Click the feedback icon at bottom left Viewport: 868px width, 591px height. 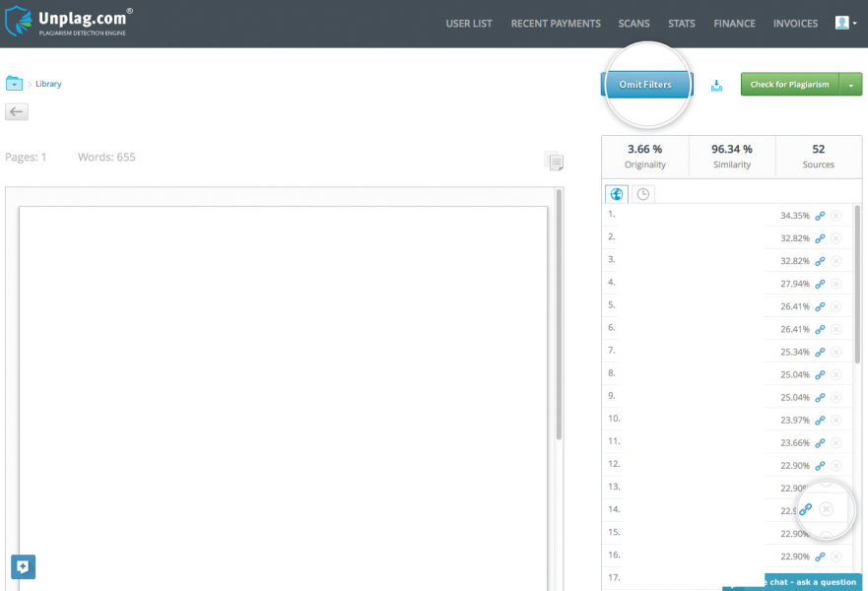(x=24, y=566)
